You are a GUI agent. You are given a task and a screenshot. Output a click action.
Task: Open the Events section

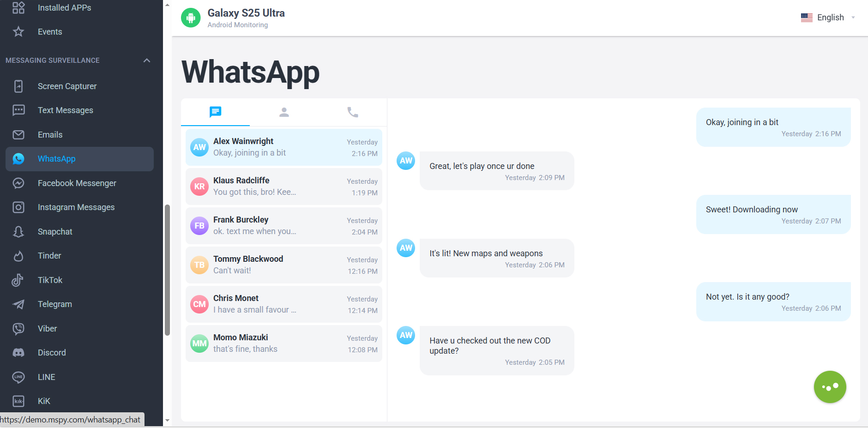pos(50,31)
